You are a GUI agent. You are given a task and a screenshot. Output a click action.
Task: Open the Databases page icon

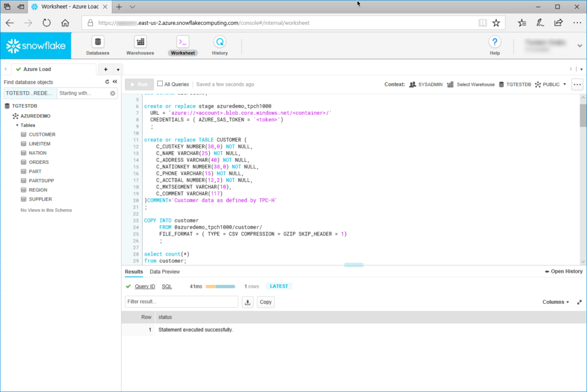click(97, 42)
